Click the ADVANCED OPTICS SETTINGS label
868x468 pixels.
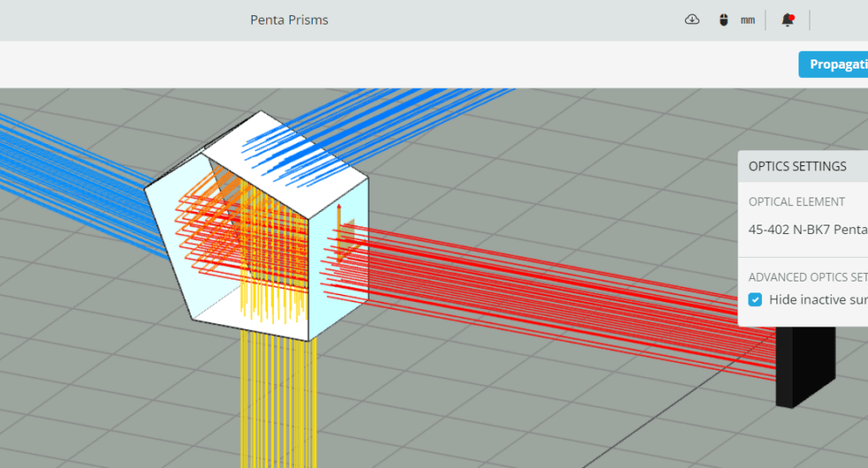(808, 277)
